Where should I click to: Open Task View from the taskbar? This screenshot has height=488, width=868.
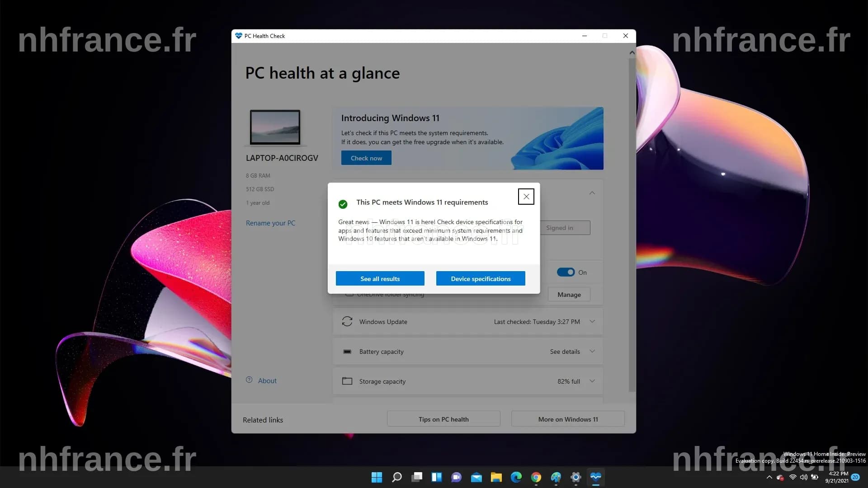pyautogui.click(x=416, y=477)
